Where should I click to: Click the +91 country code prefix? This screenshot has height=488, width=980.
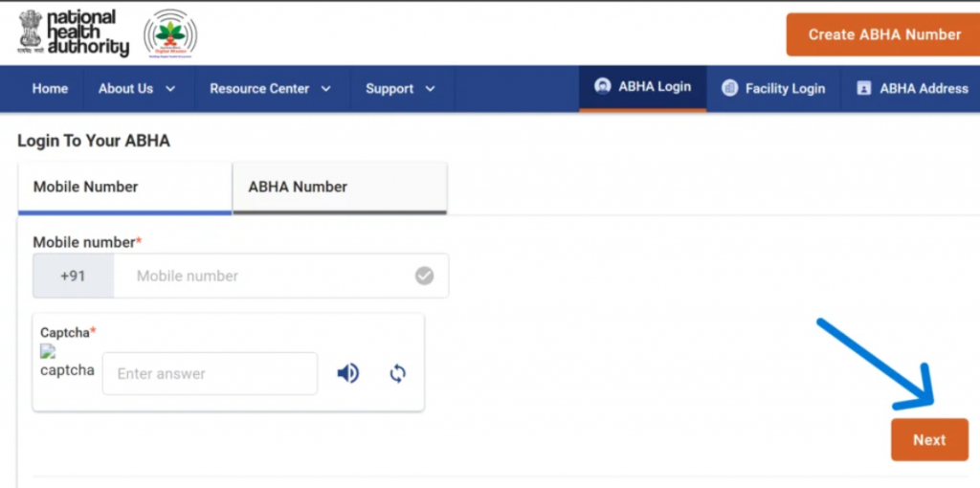tap(73, 276)
